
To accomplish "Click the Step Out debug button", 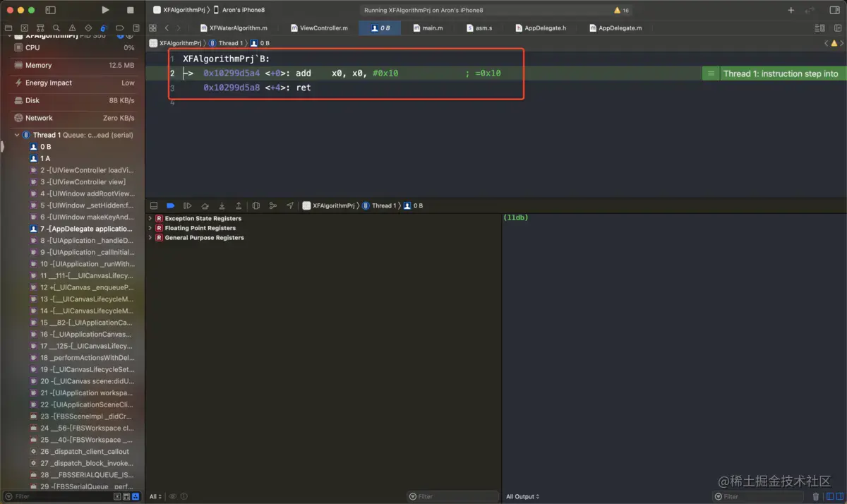I will tap(239, 205).
